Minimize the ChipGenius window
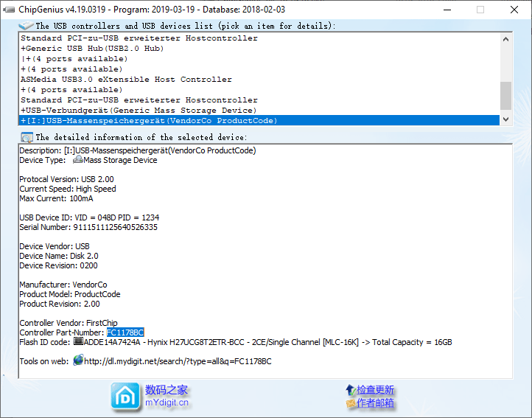The image size is (532, 418). (x=447, y=10)
